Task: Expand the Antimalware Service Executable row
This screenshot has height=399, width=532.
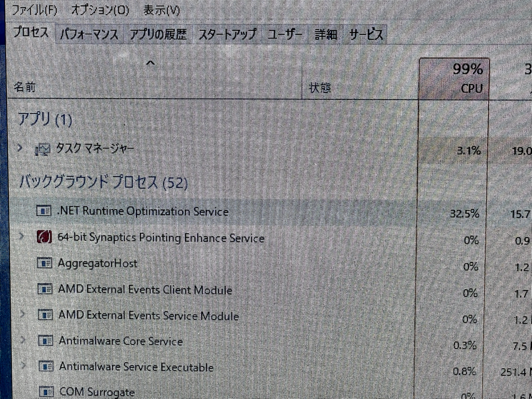Action: pos(23,366)
